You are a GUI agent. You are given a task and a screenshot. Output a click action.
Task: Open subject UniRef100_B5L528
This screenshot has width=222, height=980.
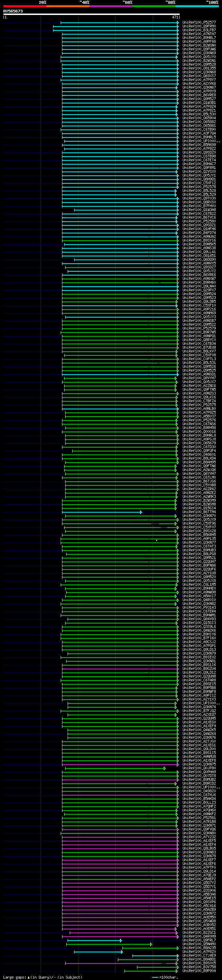[199, 191]
